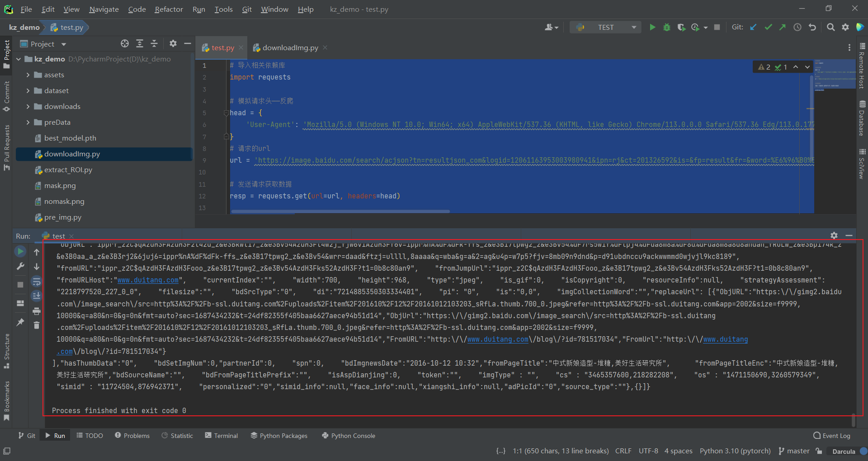The width and height of the screenshot is (868, 461).
Task: Close the downloadImg.py editor tab
Action: pyautogui.click(x=325, y=47)
